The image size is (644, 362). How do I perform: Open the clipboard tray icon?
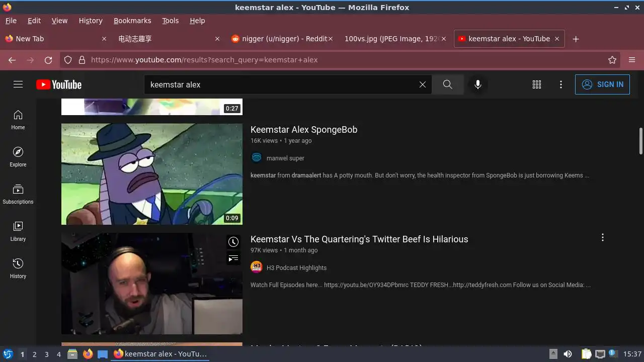coord(586,354)
